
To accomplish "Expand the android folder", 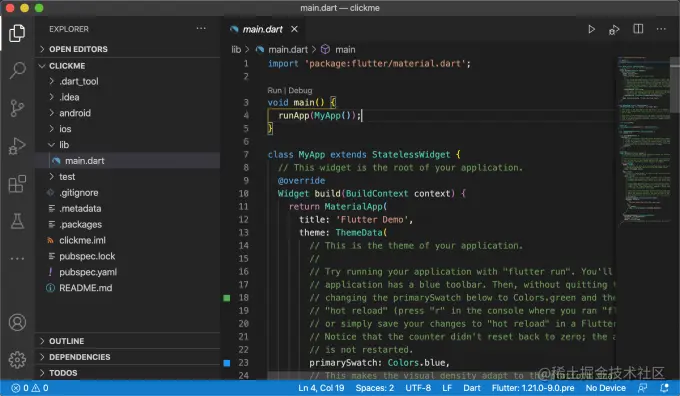I will (x=128, y=113).
